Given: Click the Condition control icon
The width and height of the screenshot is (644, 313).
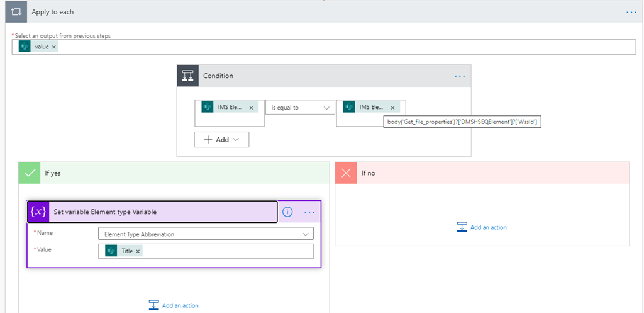Looking at the screenshot, I should [x=187, y=76].
